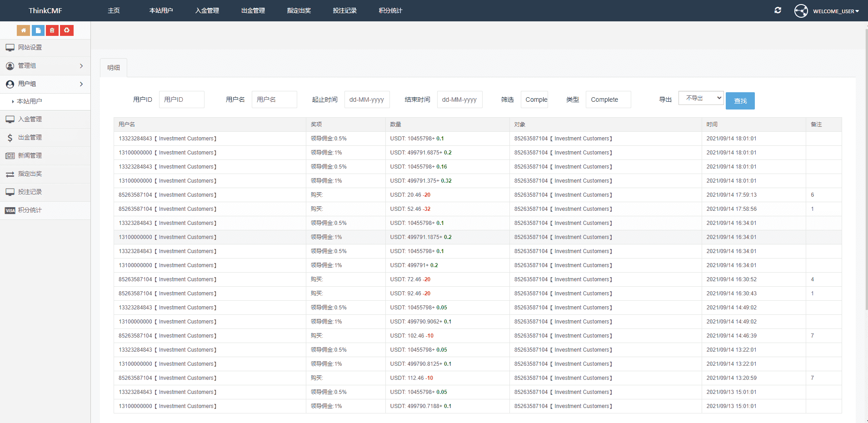Click the blue 查找 search button
868x423 pixels.
740,101
